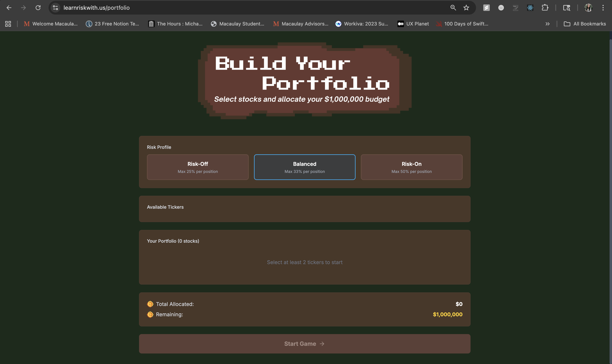This screenshot has height=364, width=612.
Task: Select the Balanced risk profile
Action: (304, 167)
